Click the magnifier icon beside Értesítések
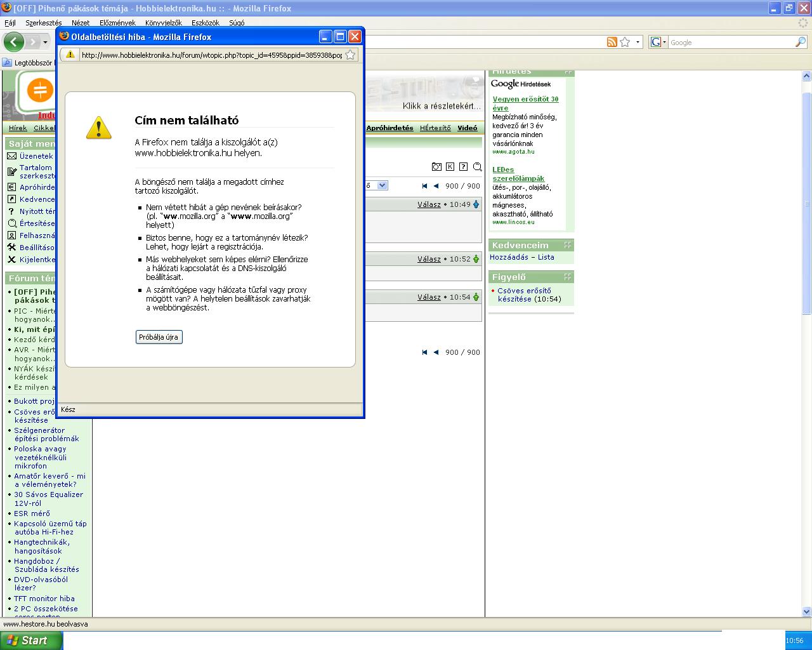Screen dimensions: 812x650 (11, 223)
